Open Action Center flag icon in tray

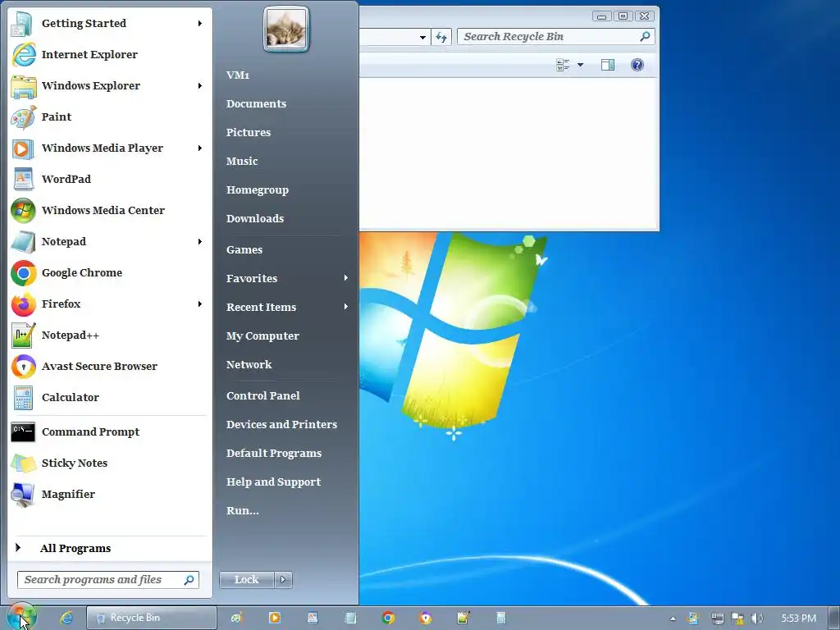(x=737, y=619)
